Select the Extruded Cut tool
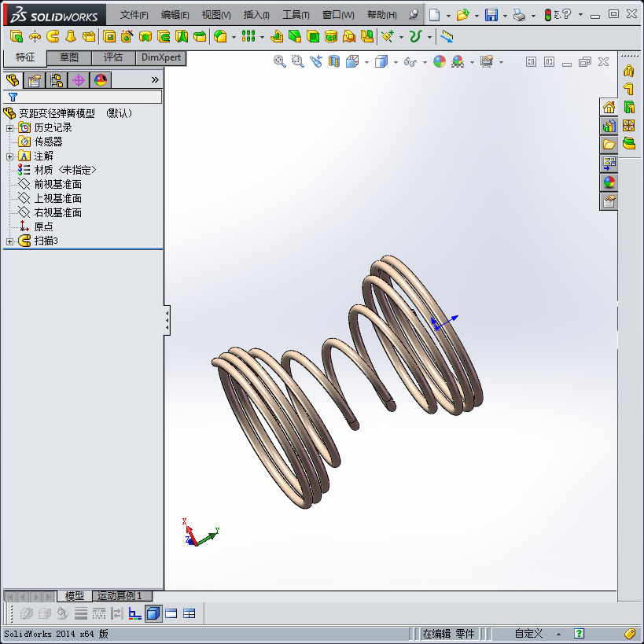This screenshot has height=644, width=644. [109, 36]
